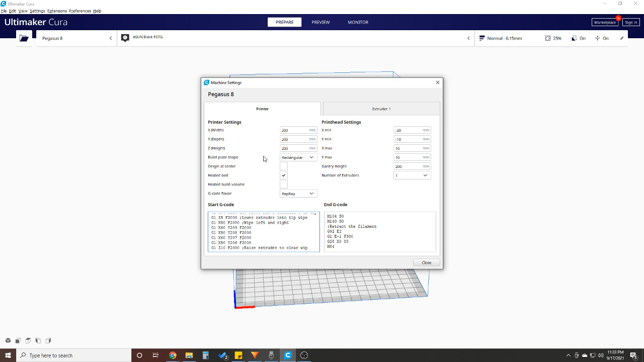The image size is (644, 362).
Task: Expand the Normal - 0.15mm print profile
Action: (551, 38)
